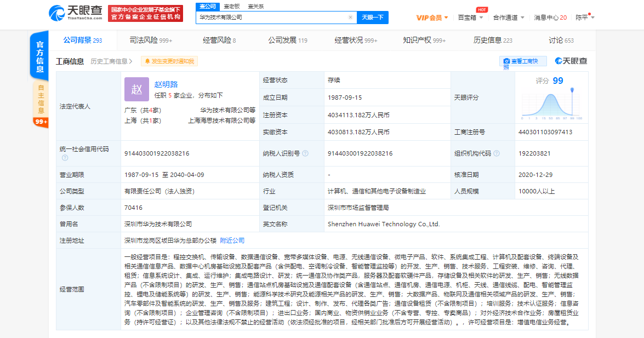The image size is (644, 338).
Task: Click the 工商注册号 value 440301103097413
Action: [x=545, y=132]
